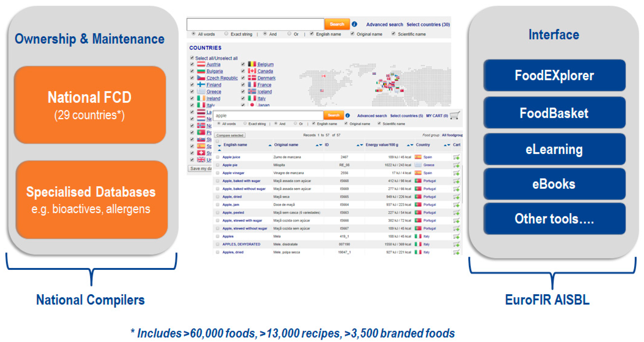644x342 pixels.
Task: Open the France country link
Action: point(264,85)
